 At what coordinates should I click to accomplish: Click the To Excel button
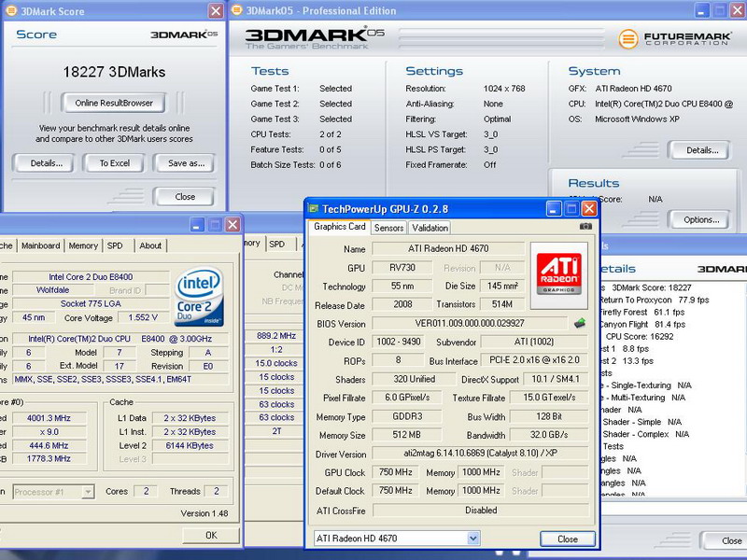[x=114, y=163]
